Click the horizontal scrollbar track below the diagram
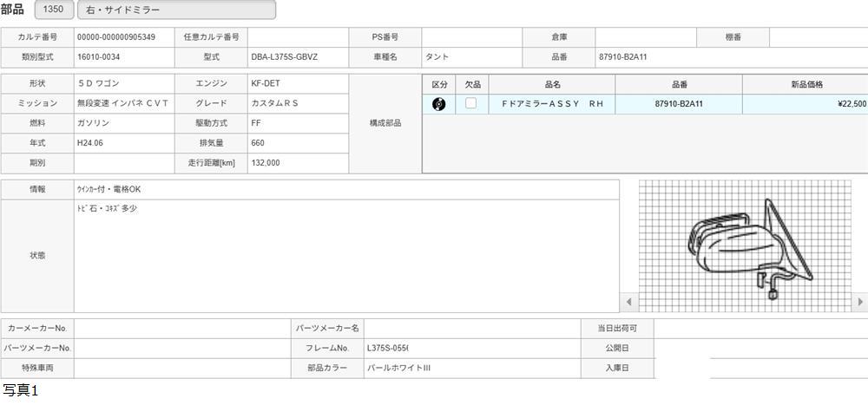 [745, 303]
